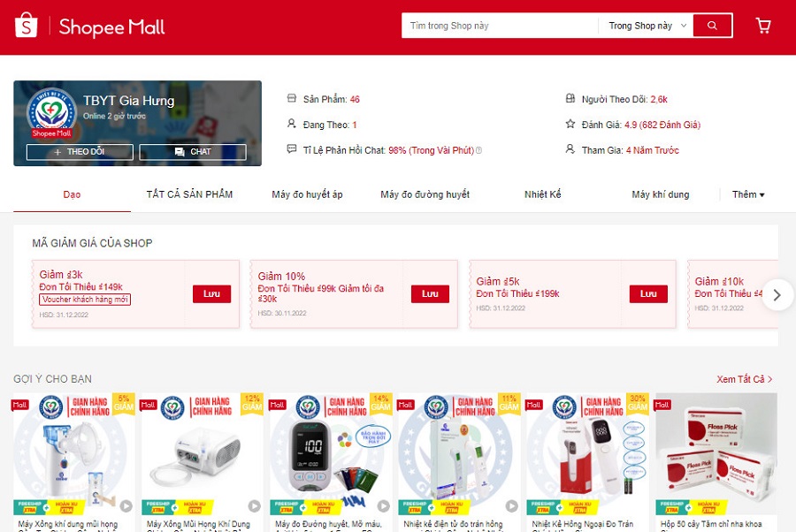The width and height of the screenshot is (796, 532).
Task: Save the 'Giảm 10%' voucher
Action: point(430,293)
